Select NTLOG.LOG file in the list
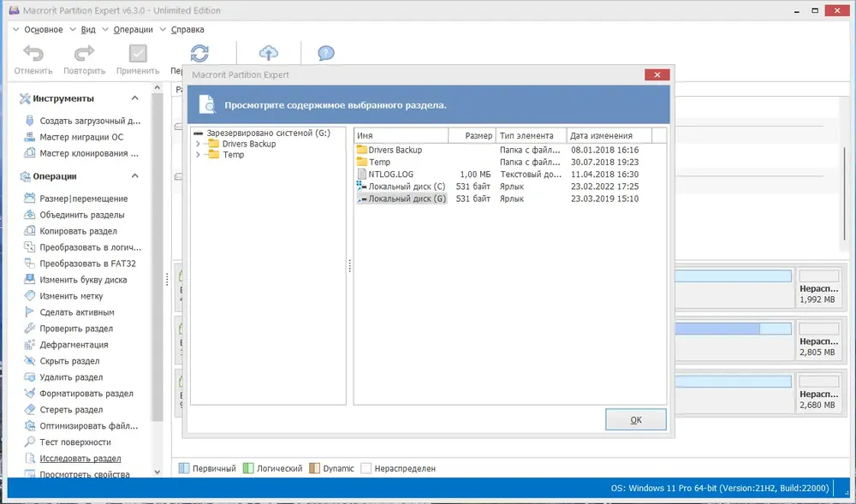This screenshot has height=504, width=856. click(391, 175)
